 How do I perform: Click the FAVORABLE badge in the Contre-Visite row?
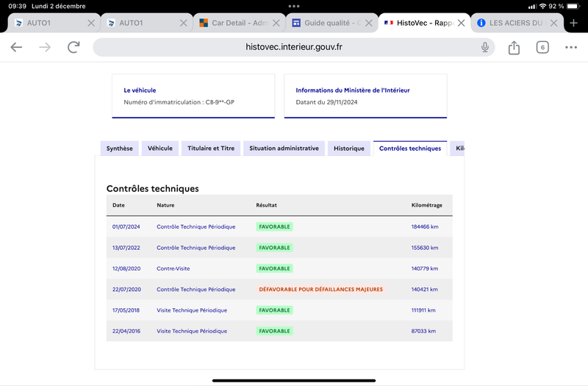tap(274, 268)
